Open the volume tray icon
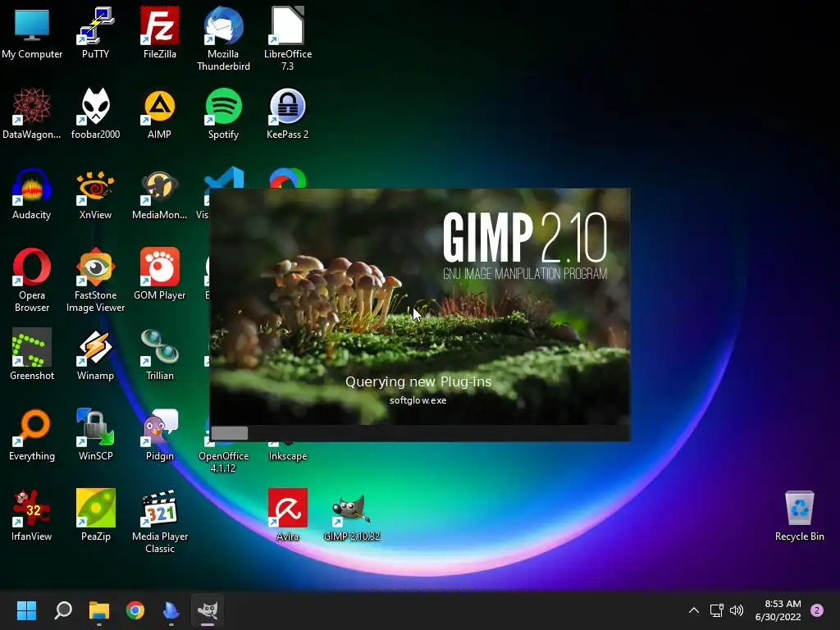The image size is (840, 630). (737, 610)
